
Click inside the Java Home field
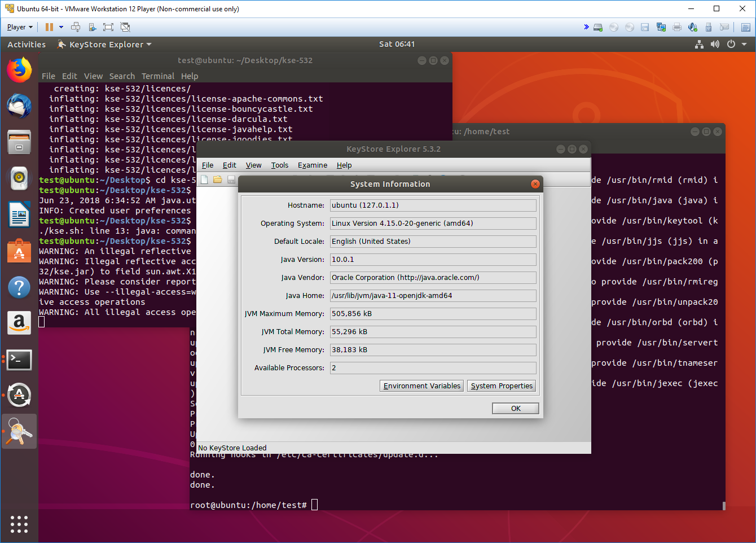[433, 295]
